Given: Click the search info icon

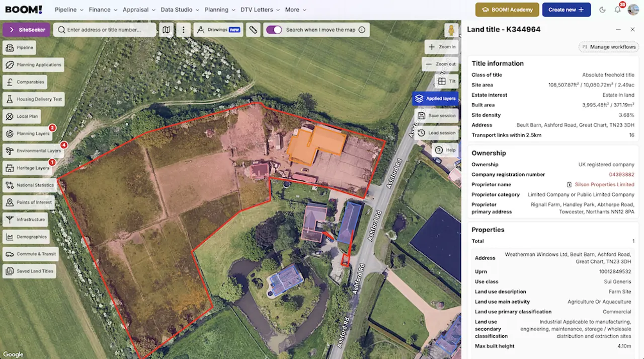Looking at the screenshot, I should click(x=362, y=30).
